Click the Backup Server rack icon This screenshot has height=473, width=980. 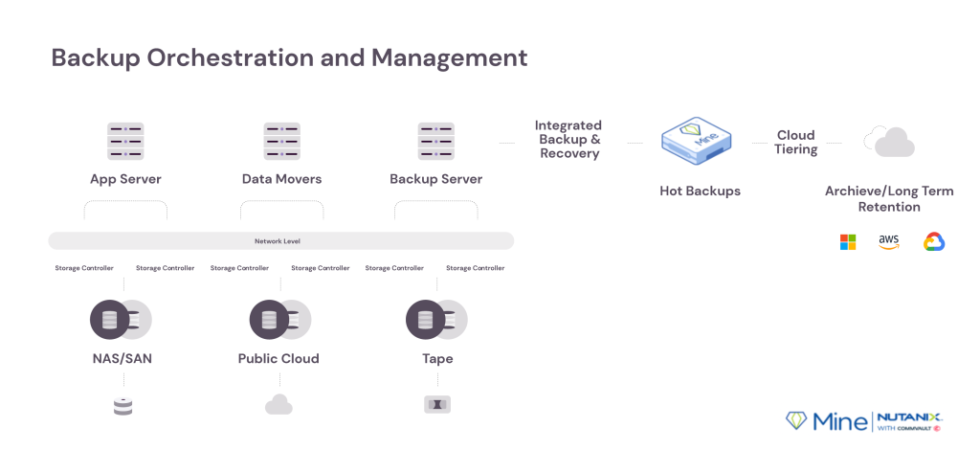tap(436, 142)
